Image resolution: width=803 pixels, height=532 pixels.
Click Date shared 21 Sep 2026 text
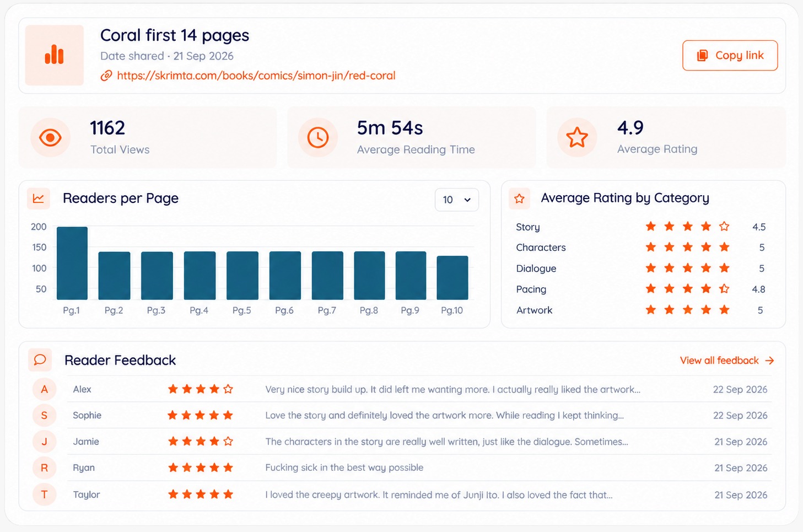coord(167,56)
